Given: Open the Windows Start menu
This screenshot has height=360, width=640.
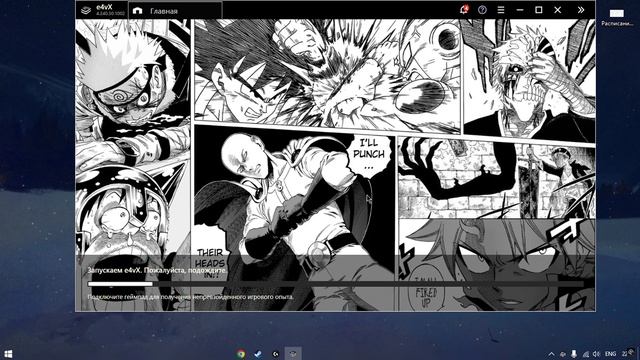Looking at the screenshot, I should (8, 353).
